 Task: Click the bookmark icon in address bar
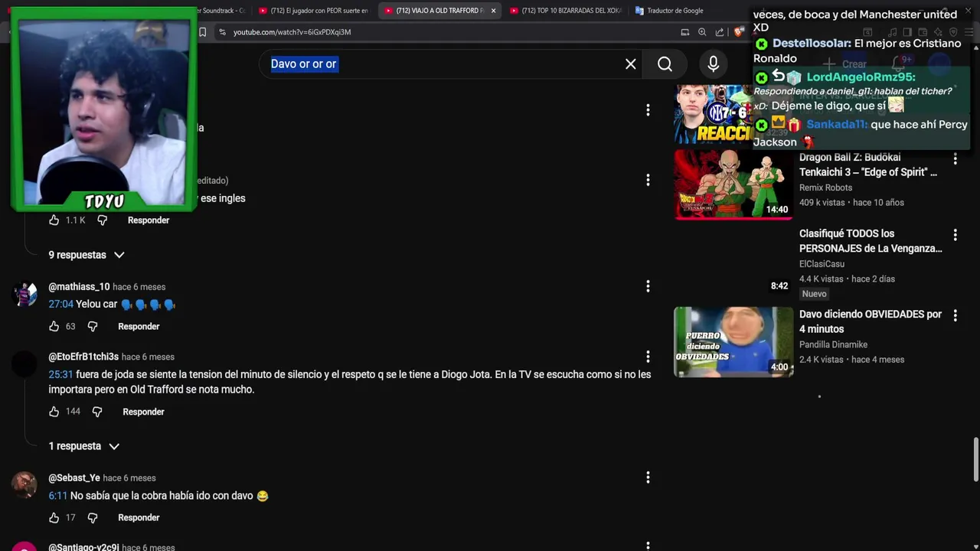[x=202, y=32]
